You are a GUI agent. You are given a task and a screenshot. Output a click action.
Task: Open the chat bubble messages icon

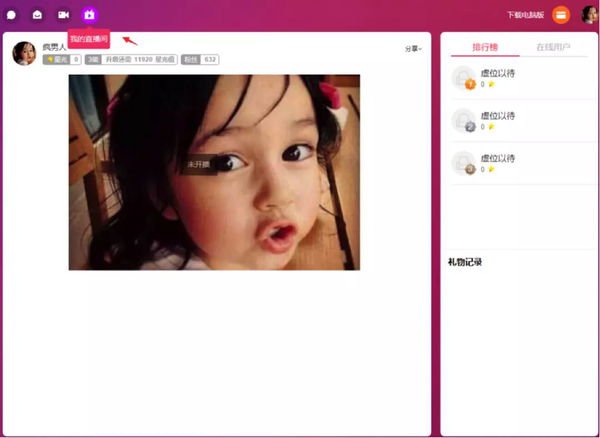tap(11, 15)
